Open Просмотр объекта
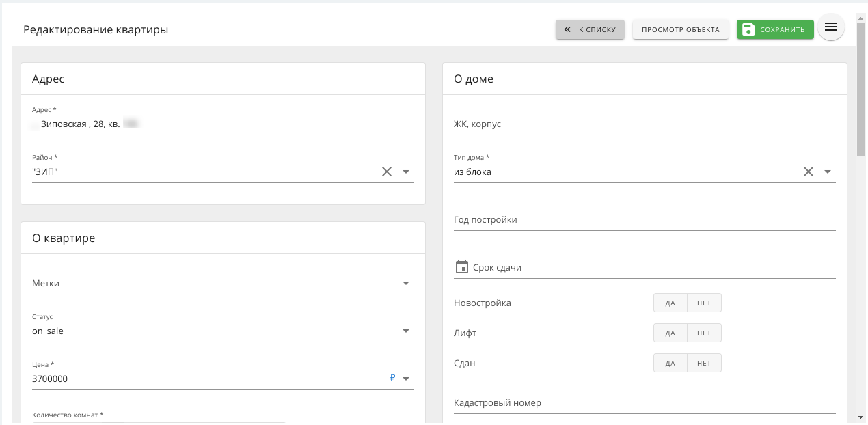868x425 pixels. [x=680, y=29]
